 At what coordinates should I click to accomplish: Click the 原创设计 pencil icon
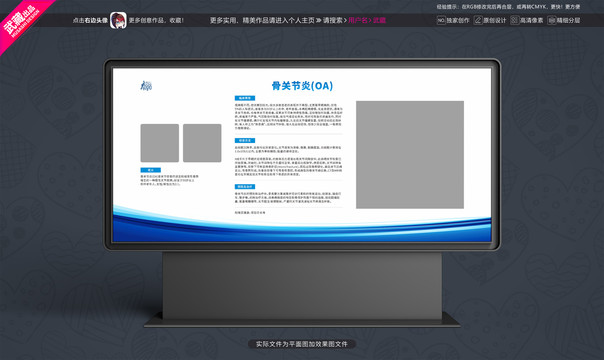pyautogui.click(x=478, y=20)
